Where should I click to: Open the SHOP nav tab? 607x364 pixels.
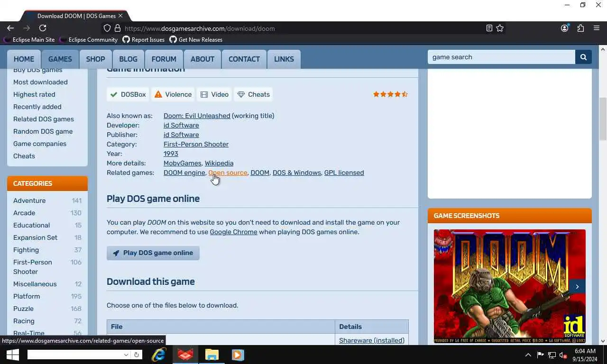(x=95, y=59)
